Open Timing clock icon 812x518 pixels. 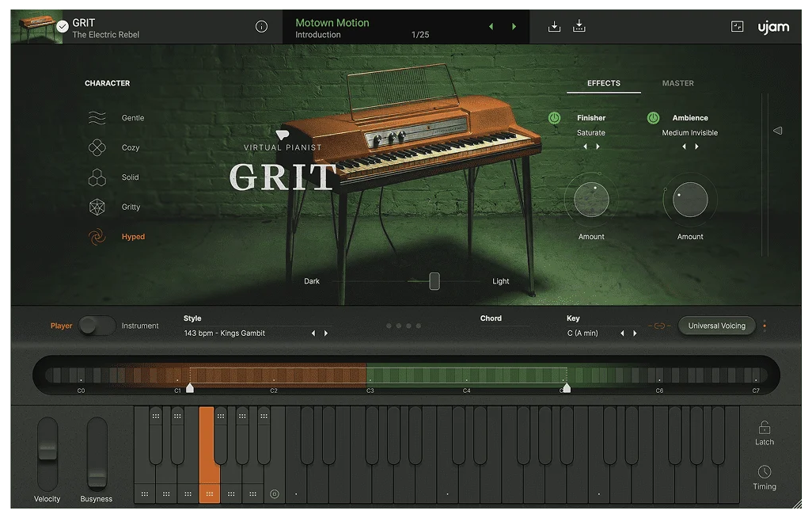pyautogui.click(x=764, y=473)
